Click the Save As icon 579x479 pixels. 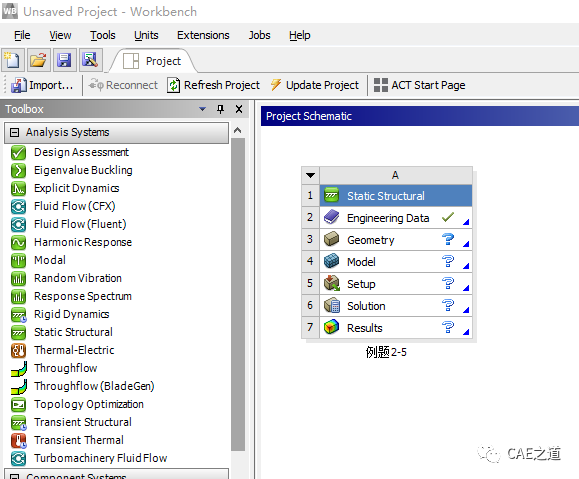[90, 59]
